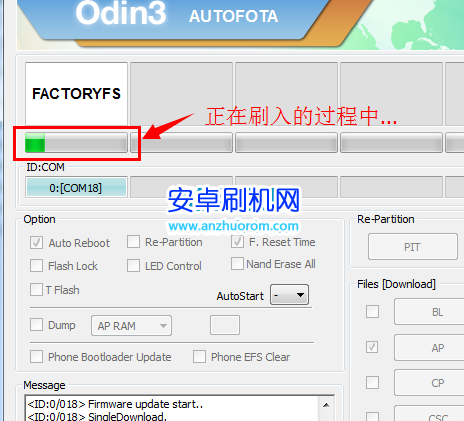Enable the Flash Lock checkbox

(x=36, y=266)
